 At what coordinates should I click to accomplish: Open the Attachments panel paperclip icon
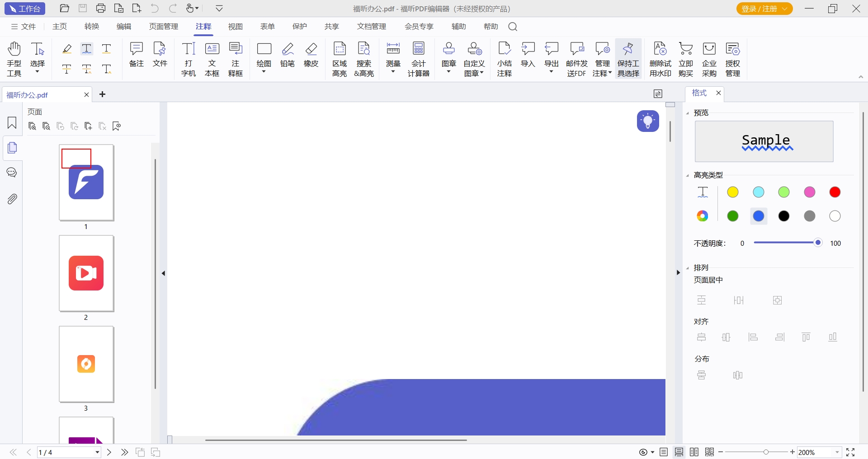coord(12,199)
